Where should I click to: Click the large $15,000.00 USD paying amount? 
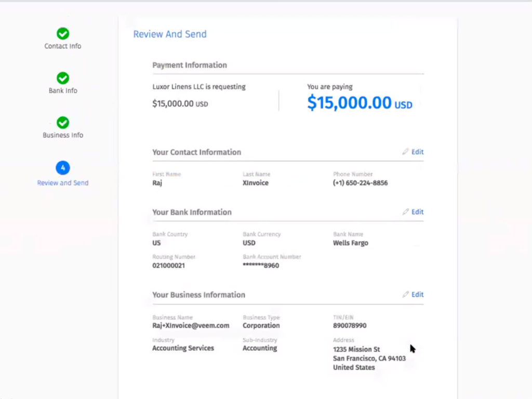click(360, 103)
